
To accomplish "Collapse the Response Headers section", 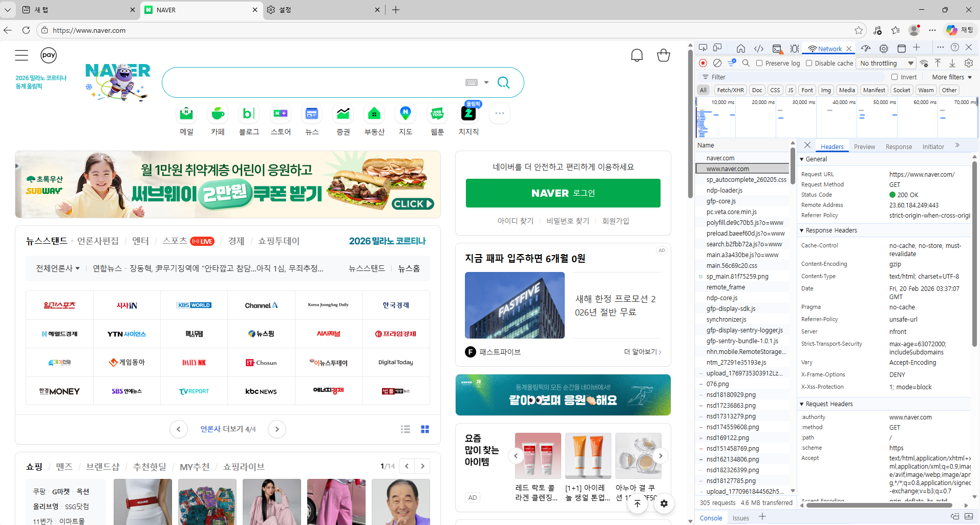I will tap(802, 230).
